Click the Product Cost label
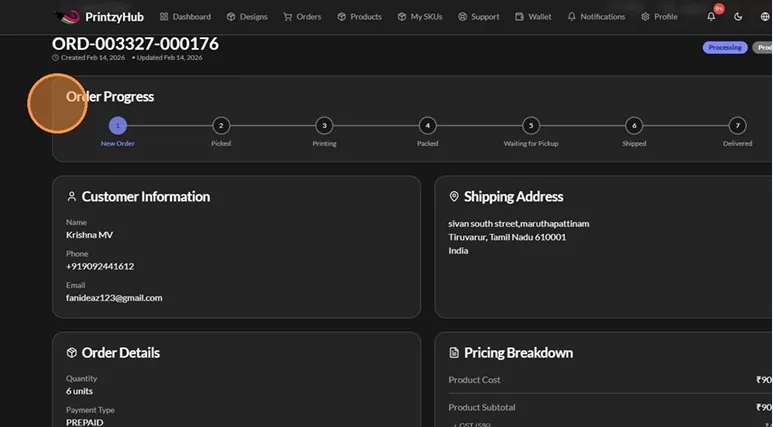773x427 pixels. pyautogui.click(x=474, y=380)
